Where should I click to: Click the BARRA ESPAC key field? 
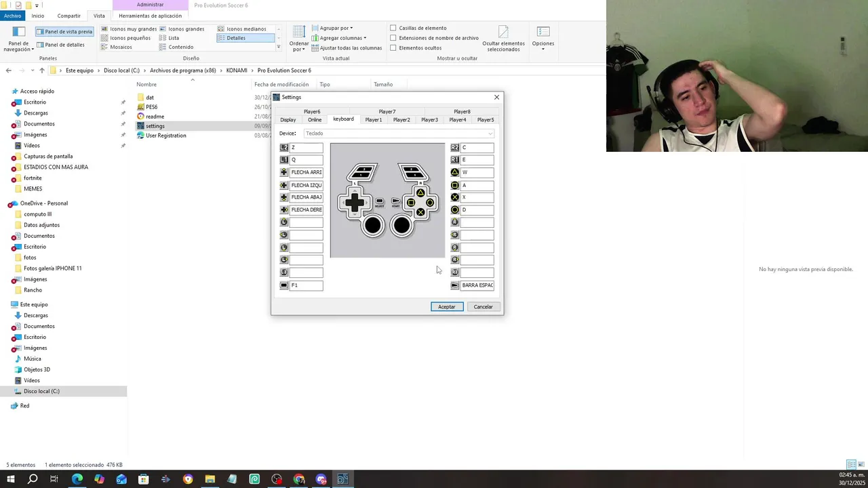[x=477, y=285]
